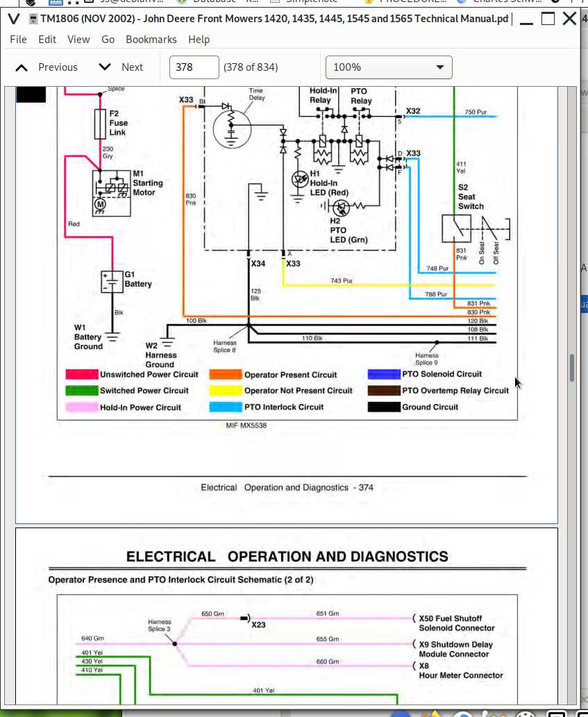This screenshot has width=588, height=717.
Task: Click the 'W2 Harness Ground' label
Action: tap(160, 355)
